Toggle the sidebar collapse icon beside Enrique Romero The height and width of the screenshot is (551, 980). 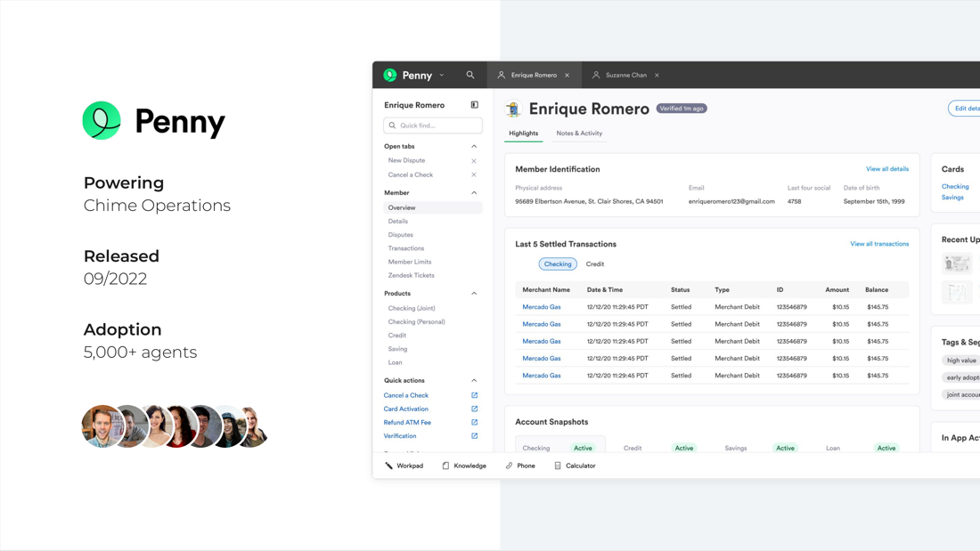[x=473, y=104]
